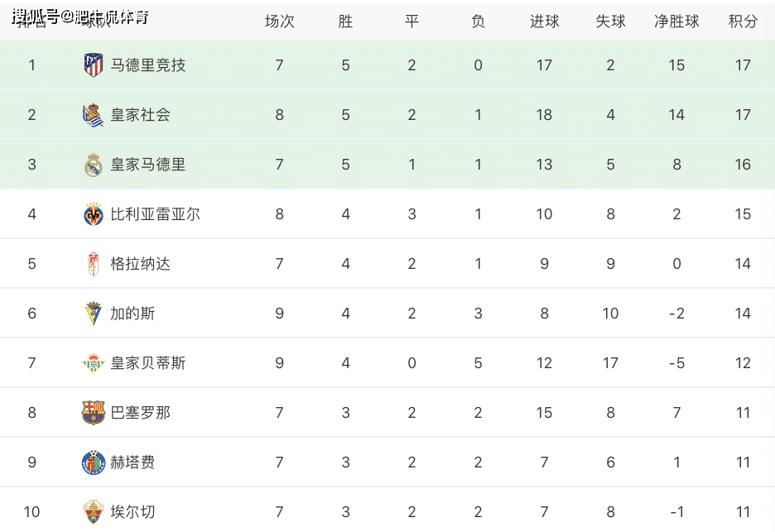This screenshot has width=775, height=532.
Task: Click the Atlético Madrid club crest
Action: click(x=94, y=65)
